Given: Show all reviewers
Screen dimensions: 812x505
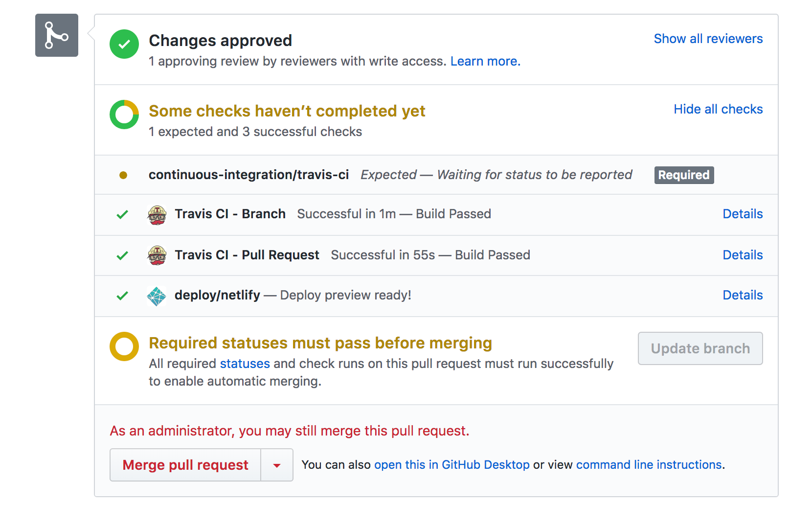Looking at the screenshot, I should [x=708, y=39].
